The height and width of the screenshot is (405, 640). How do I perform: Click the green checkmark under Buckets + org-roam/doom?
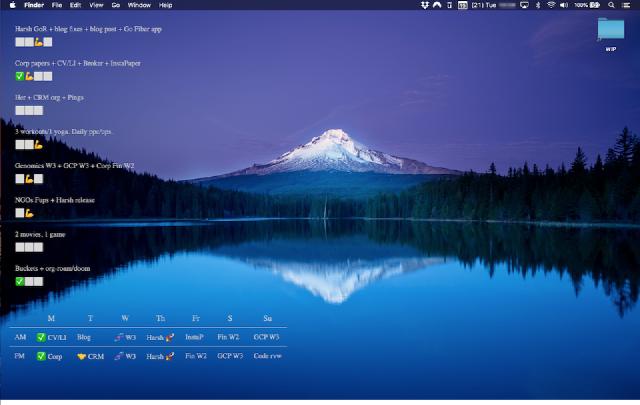[20, 281]
